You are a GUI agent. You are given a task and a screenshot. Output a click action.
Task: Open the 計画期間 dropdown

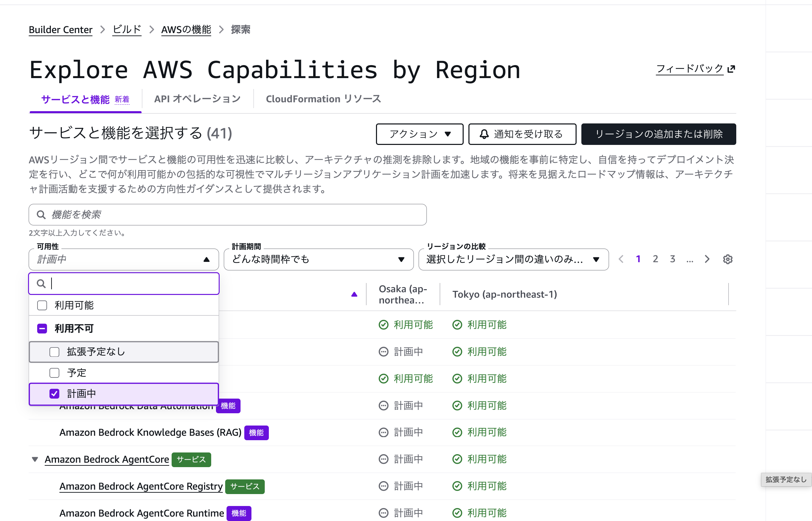(319, 259)
